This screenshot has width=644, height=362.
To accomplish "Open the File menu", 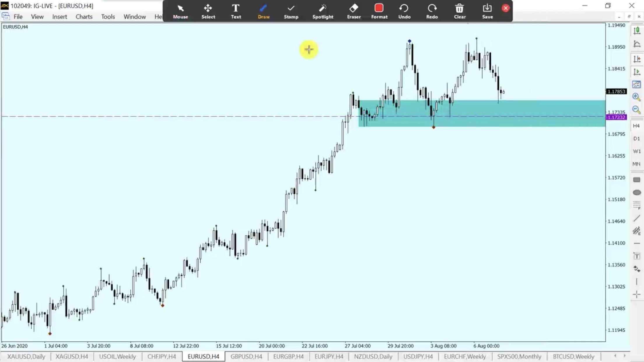I will [18, 17].
